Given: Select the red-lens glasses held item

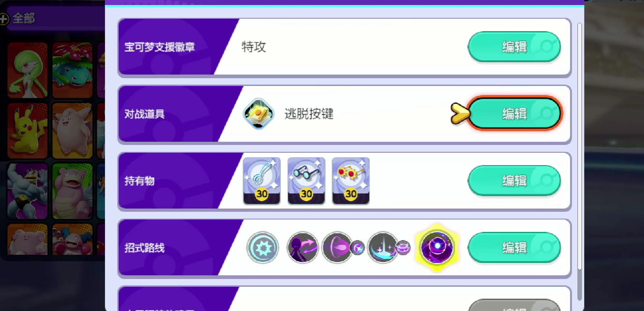Looking at the screenshot, I should coord(351,181).
